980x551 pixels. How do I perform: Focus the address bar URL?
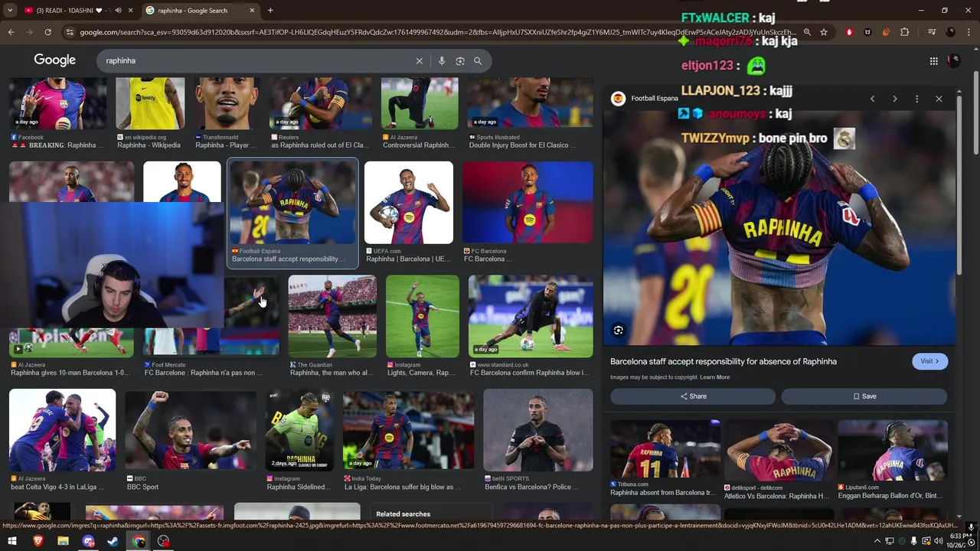tap(436, 32)
